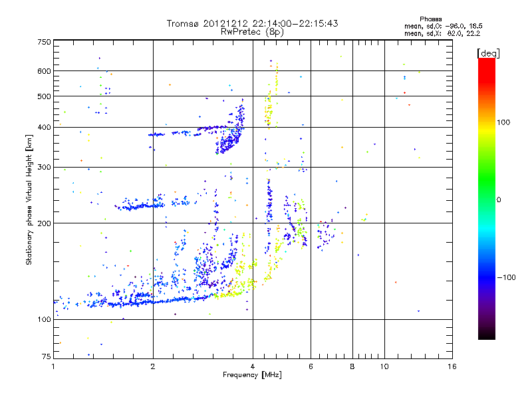Click the '100' km height axis tick label
The image size is (532, 399).
coord(44,319)
